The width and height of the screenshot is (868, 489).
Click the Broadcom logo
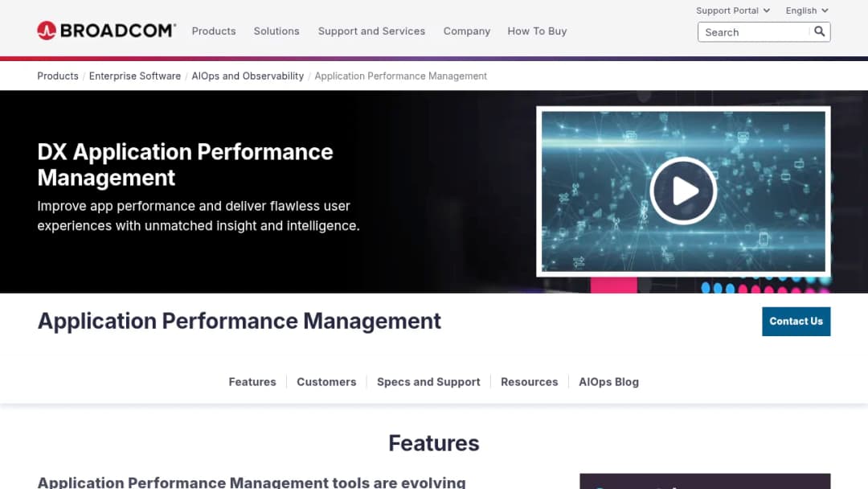point(106,31)
